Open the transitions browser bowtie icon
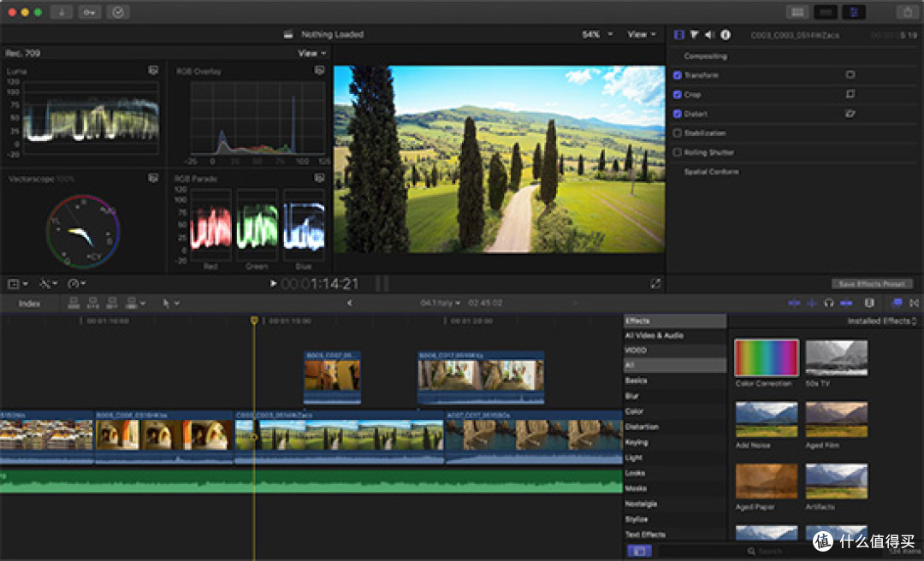This screenshot has width=924, height=561. point(914,303)
